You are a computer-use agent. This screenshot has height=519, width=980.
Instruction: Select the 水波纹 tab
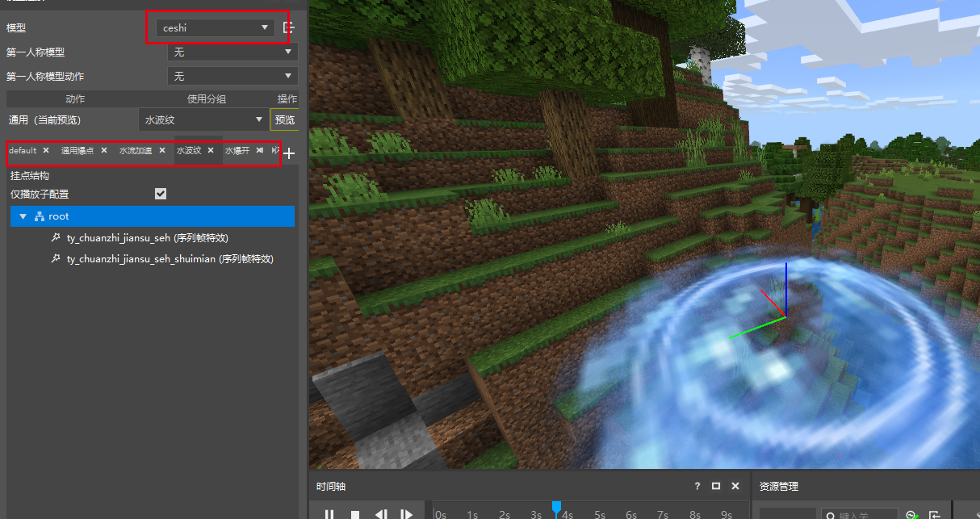(189, 150)
